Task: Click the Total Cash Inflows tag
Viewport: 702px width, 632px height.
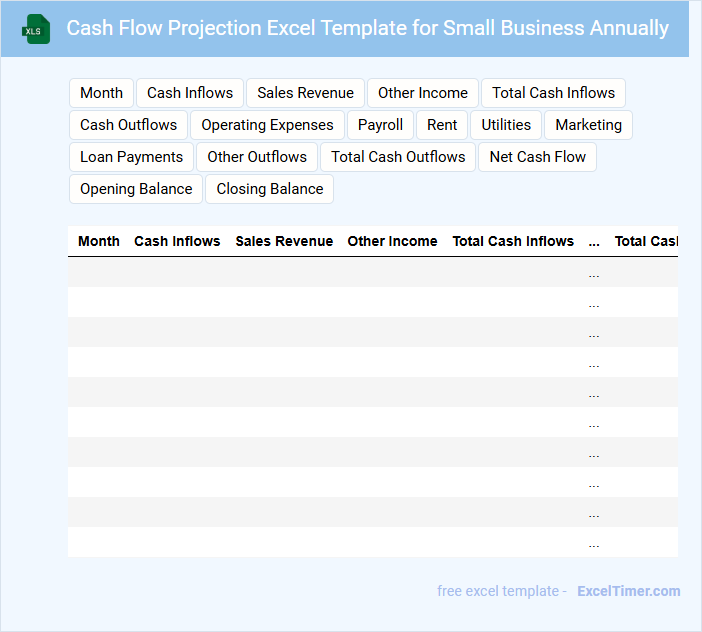Action: tap(553, 93)
